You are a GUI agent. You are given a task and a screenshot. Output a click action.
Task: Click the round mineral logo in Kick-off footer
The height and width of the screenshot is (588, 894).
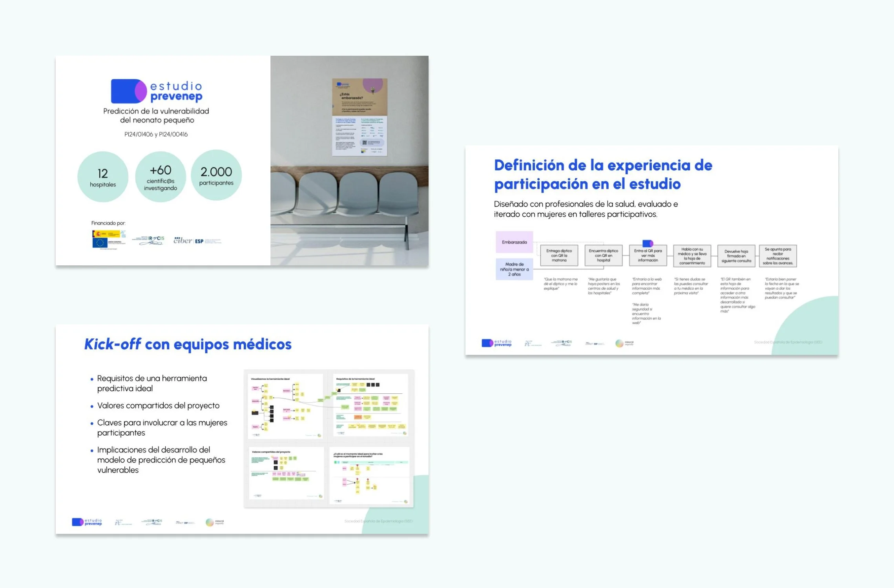coord(210,522)
